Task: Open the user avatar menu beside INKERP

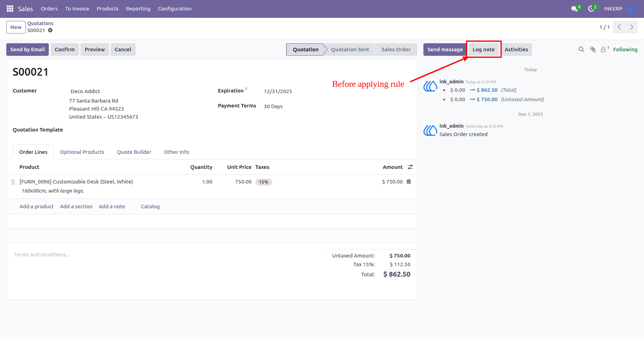Action: pyautogui.click(x=632, y=9)
